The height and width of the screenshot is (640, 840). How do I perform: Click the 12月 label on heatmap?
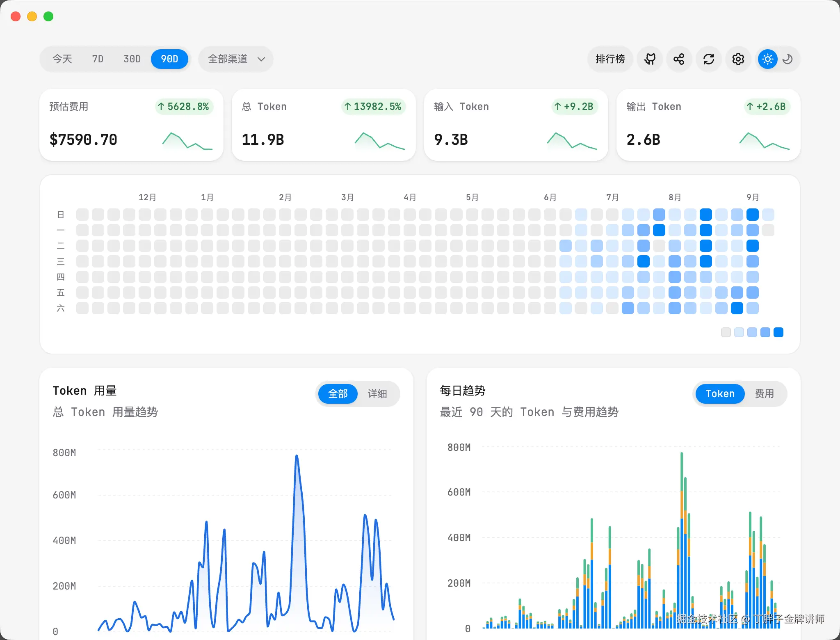(x=147, y=197)
